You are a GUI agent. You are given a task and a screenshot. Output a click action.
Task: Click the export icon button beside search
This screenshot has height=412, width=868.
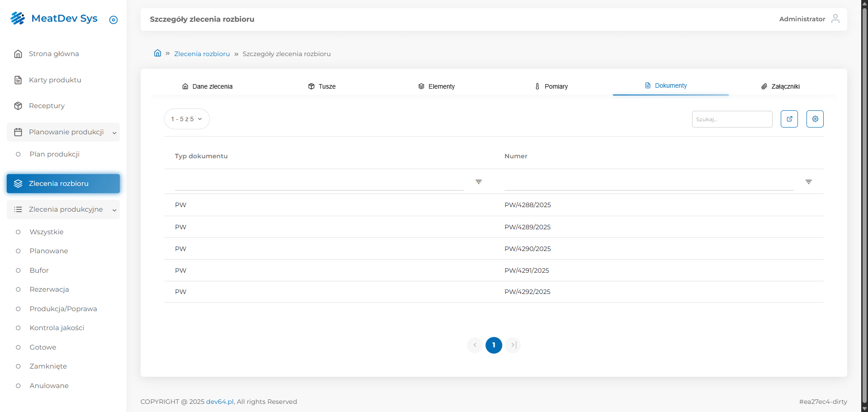789,119
